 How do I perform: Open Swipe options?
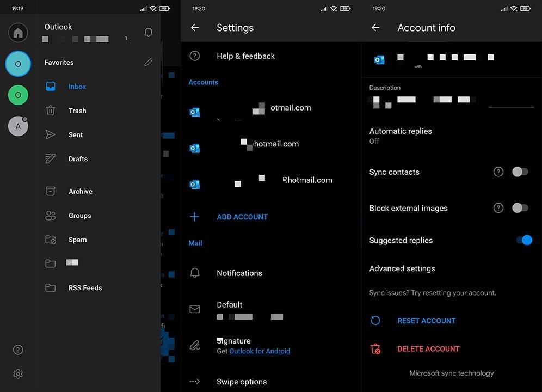click(271, 382)
